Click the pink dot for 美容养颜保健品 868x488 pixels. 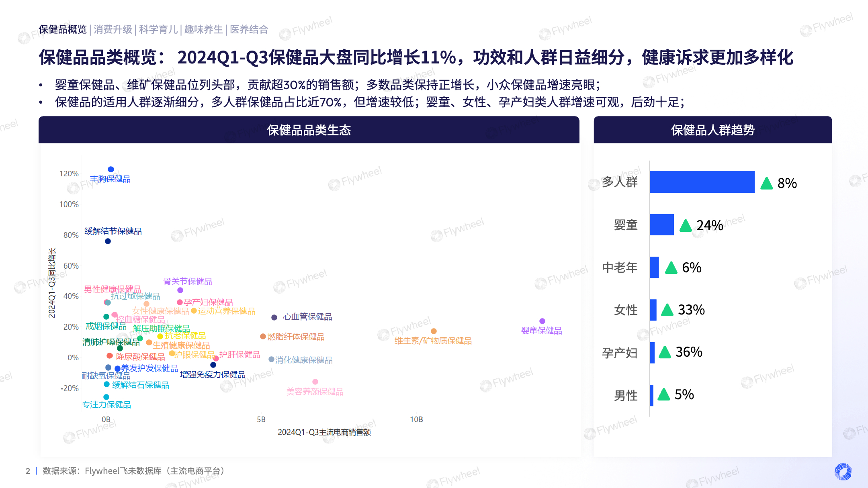pos(315,382)
